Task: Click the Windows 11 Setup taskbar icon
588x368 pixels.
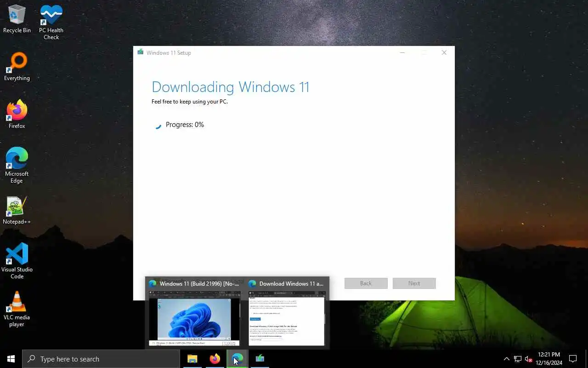Action: (x=260, y=359)
